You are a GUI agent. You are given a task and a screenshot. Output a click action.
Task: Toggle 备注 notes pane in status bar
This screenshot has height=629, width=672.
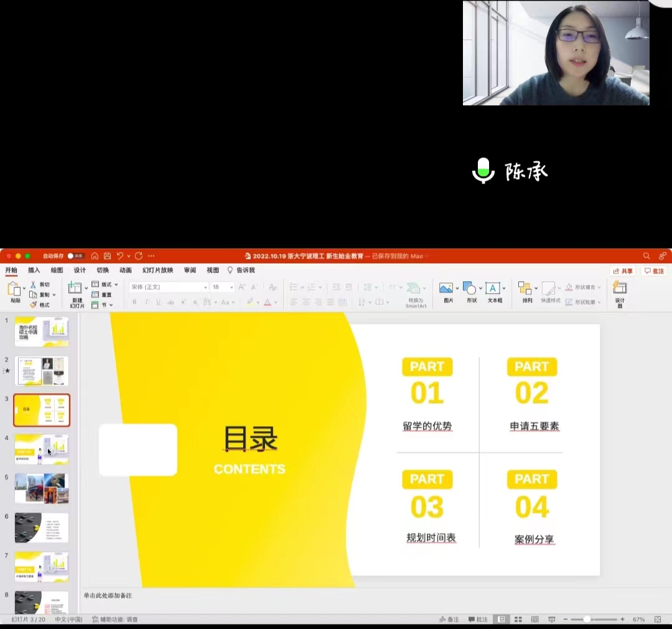click(449, 620)
